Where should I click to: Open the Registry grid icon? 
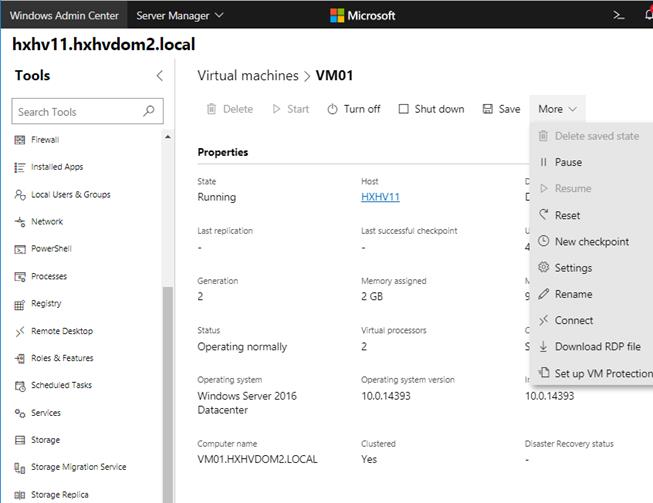pyautogui.click(x=20, y=305)
